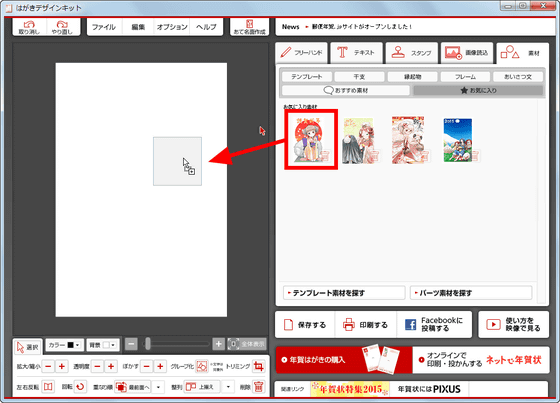
Task: Flip horizontally with 左右反転 icon
Action: [48, 387]
